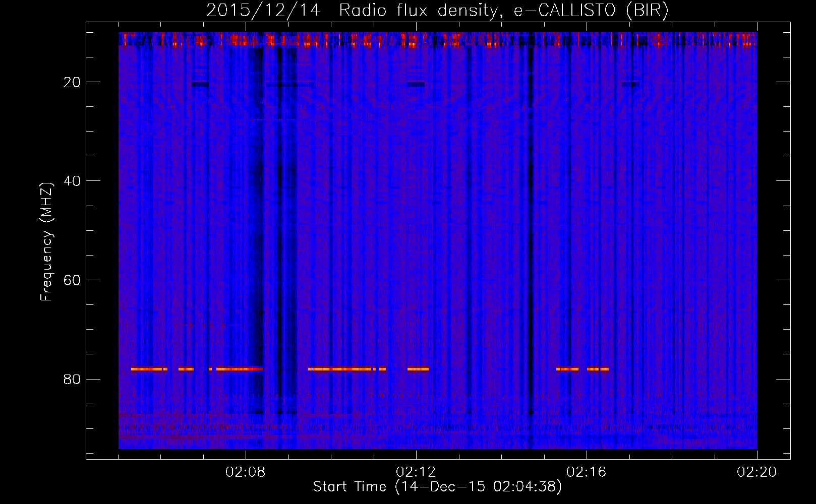
Task: Click the 20 MHz frequency tick label
Action: (72, 82)
